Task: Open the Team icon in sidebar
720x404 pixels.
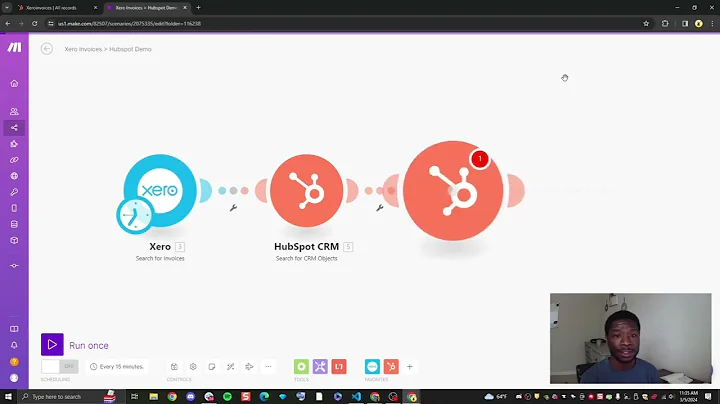Action: (x=14, y=112)
